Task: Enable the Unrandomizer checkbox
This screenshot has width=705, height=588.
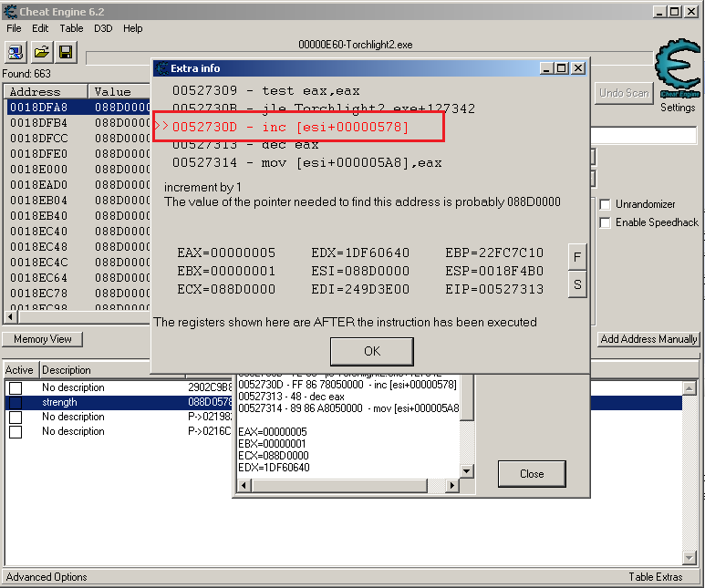Action: [x=605, y=204]
